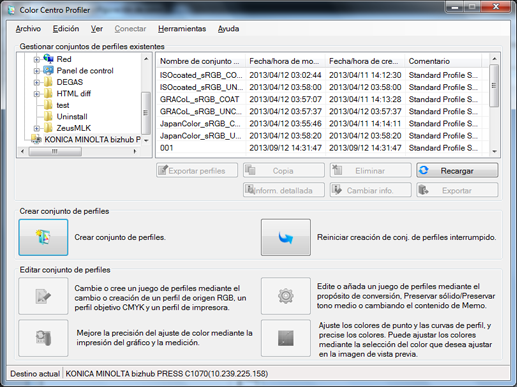Click the printer measurement color adjustment icon

coord(43,338)
